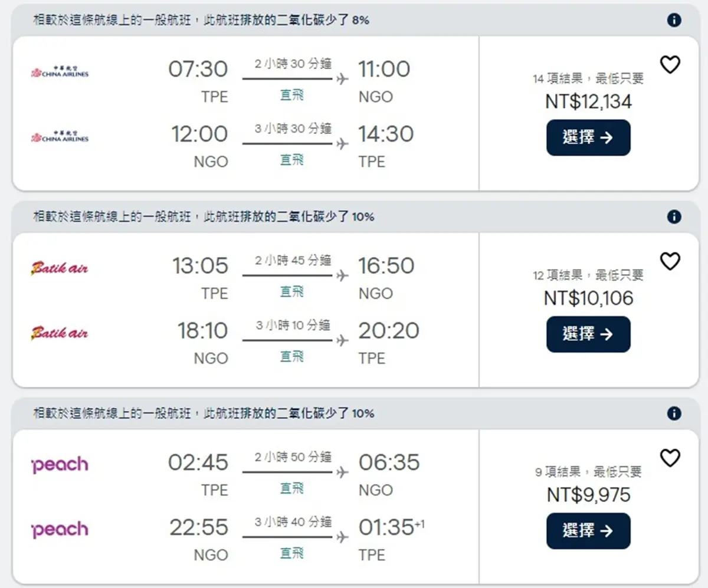Pick the NT$9,975 Peach flight option

pyautogui.click(x=588, y=531)
